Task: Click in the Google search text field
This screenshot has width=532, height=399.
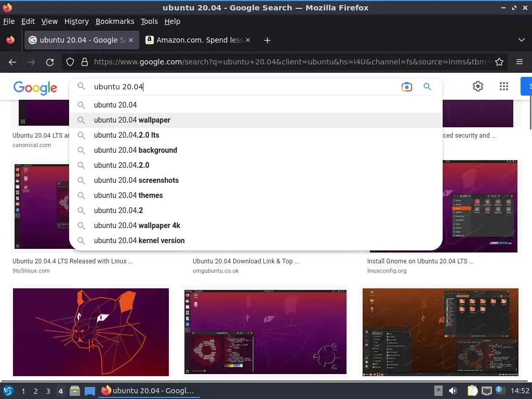Action: [x=244, y=87]
